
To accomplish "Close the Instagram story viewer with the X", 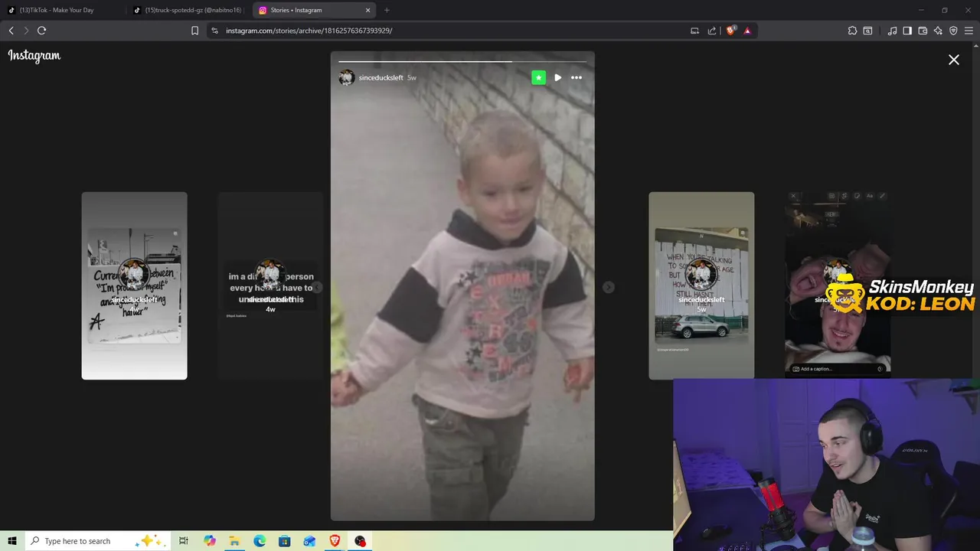I will pos(954,60).
